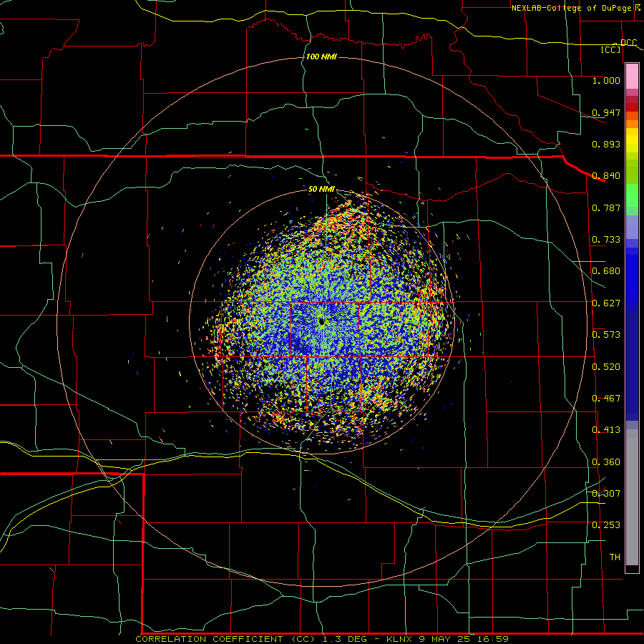Click the 1.000 value on the CC scale

606,81
